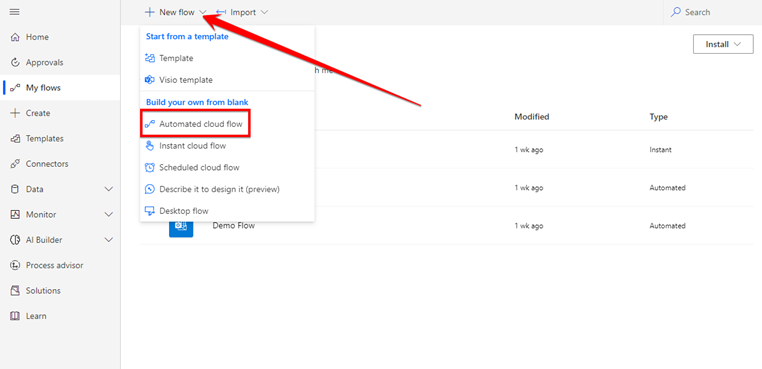762x369 pixels.
Task: Click the Solutions icon in sidebar
Action: [15, 291]
